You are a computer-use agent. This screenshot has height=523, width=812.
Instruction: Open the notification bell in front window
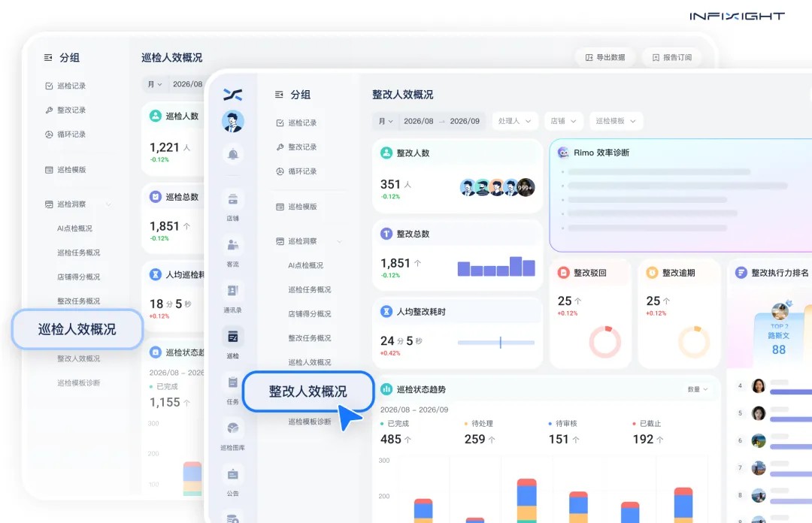233,154
